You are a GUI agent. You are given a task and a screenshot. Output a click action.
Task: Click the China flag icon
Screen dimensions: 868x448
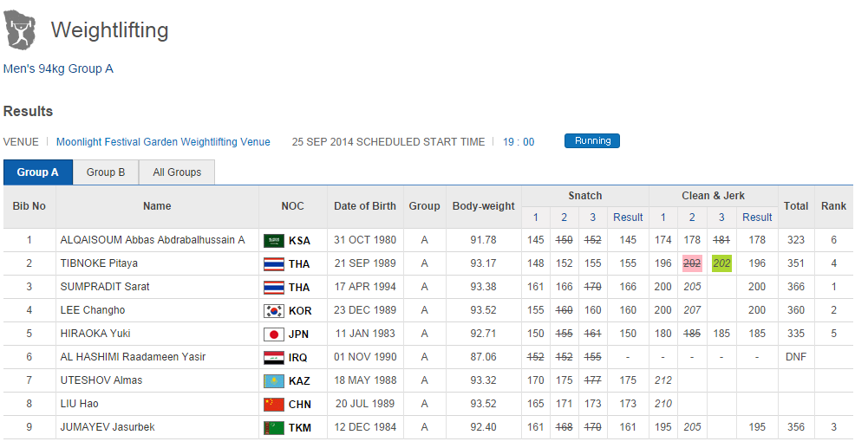(x=273, y=404)
